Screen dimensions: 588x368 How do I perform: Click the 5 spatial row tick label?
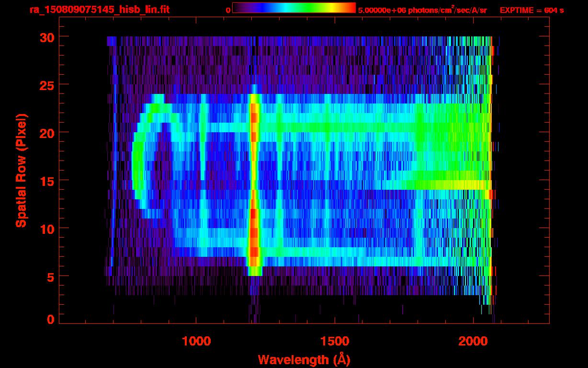pyautogui.click(x=49, y=276)
